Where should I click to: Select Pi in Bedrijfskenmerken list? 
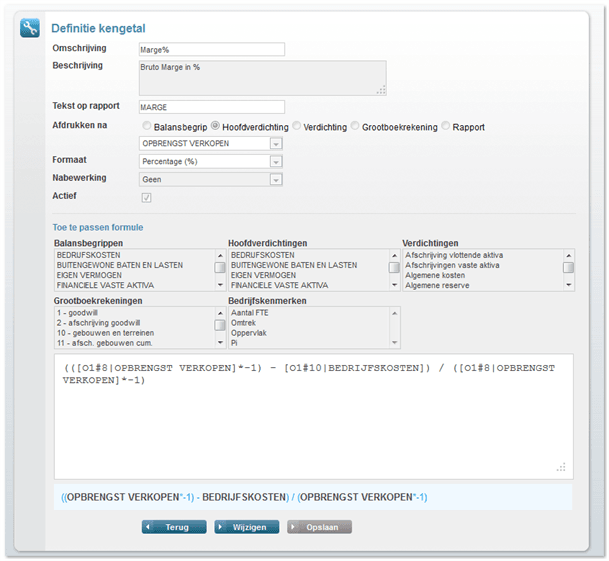tap(234, 343)
